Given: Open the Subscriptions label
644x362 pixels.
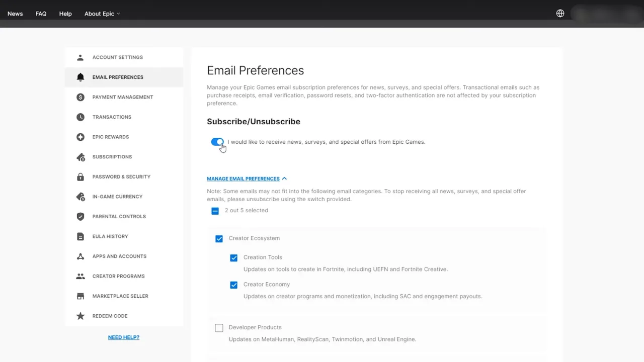Looking at the screenshot, I should click(x=112, y=157).
